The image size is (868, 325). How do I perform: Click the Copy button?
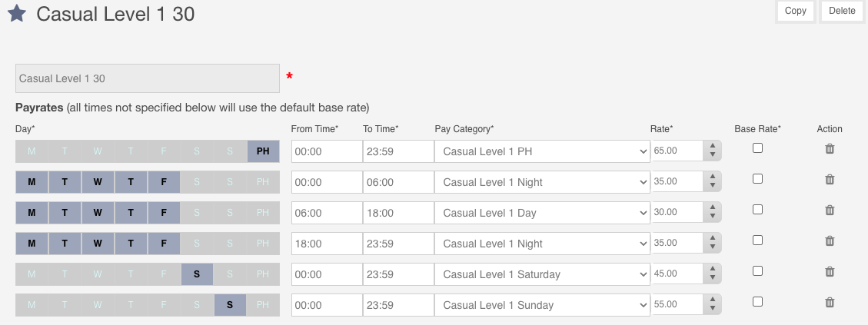tap(796, 11)
